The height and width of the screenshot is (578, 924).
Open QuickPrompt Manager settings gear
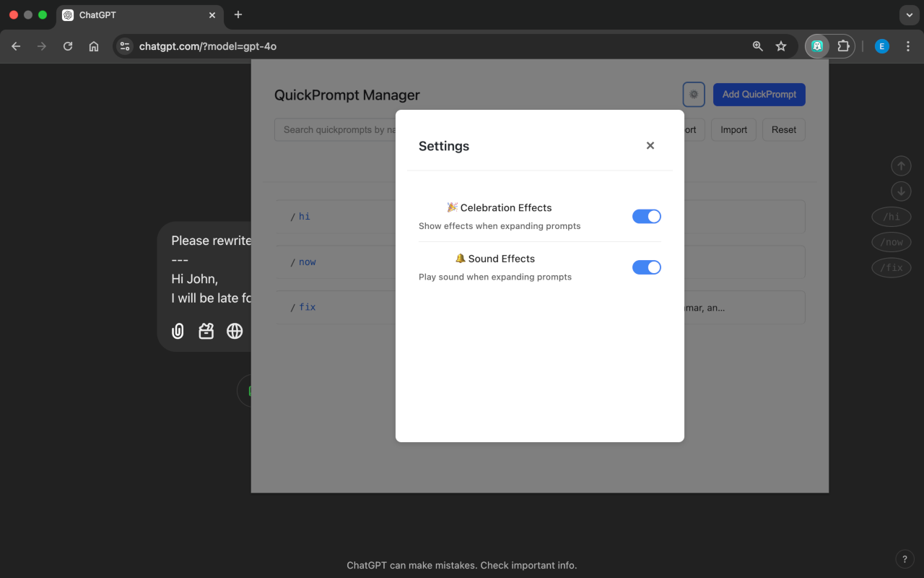click(x=693, y=94)
